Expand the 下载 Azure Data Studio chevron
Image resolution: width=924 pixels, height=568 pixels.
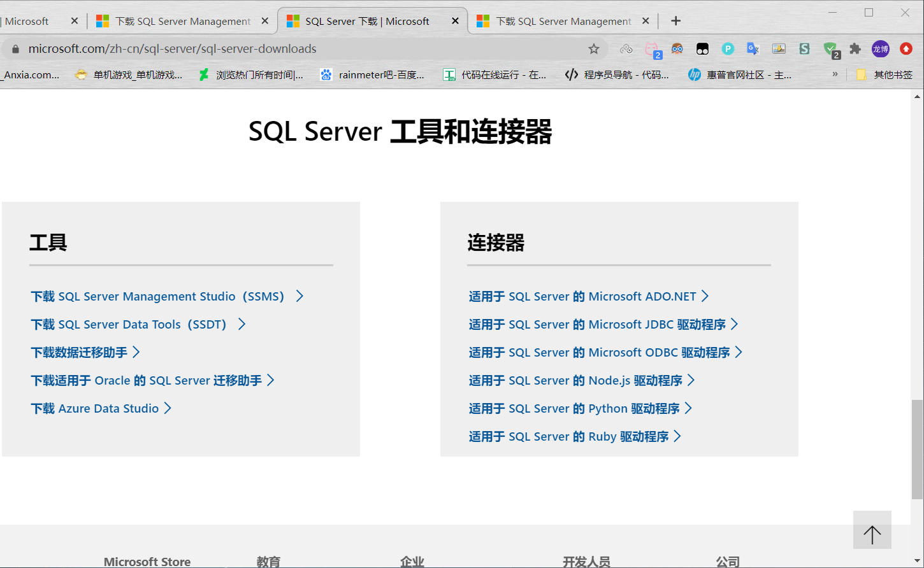coord(168,408)
